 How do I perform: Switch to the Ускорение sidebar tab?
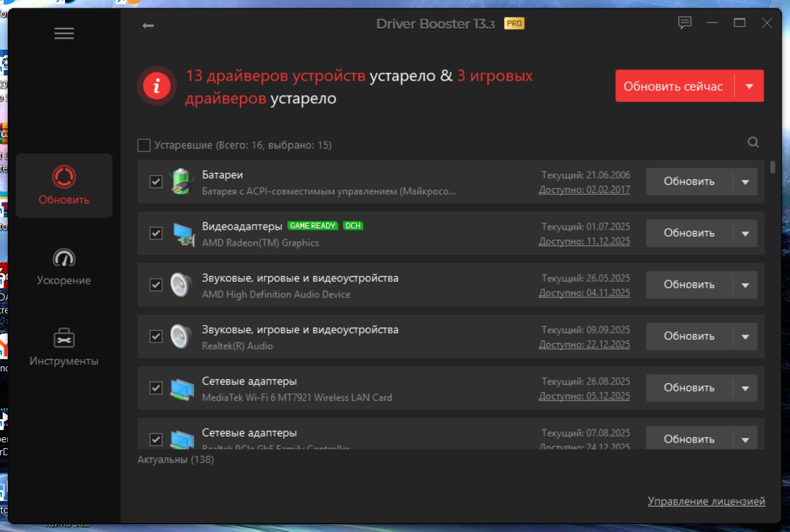pos(64,266)
